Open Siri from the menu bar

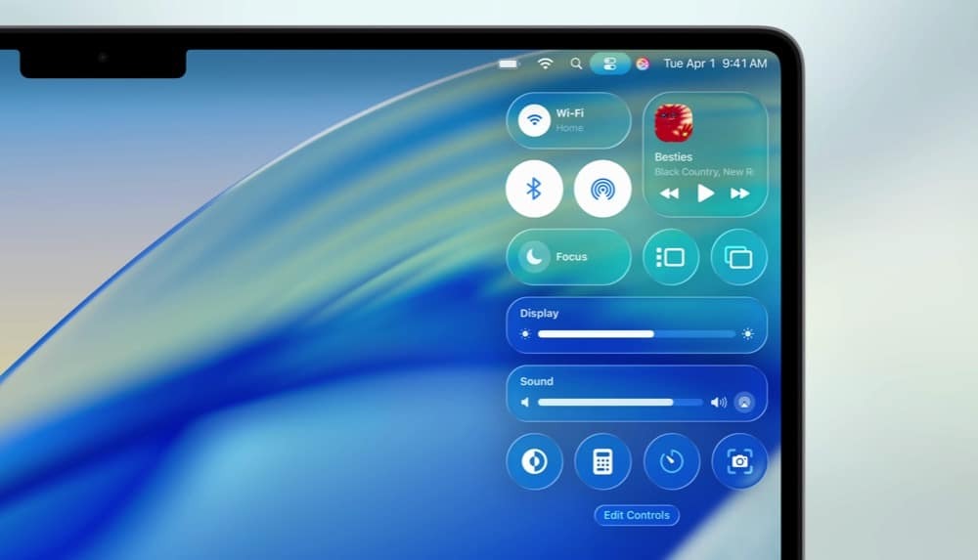point(643,64)
